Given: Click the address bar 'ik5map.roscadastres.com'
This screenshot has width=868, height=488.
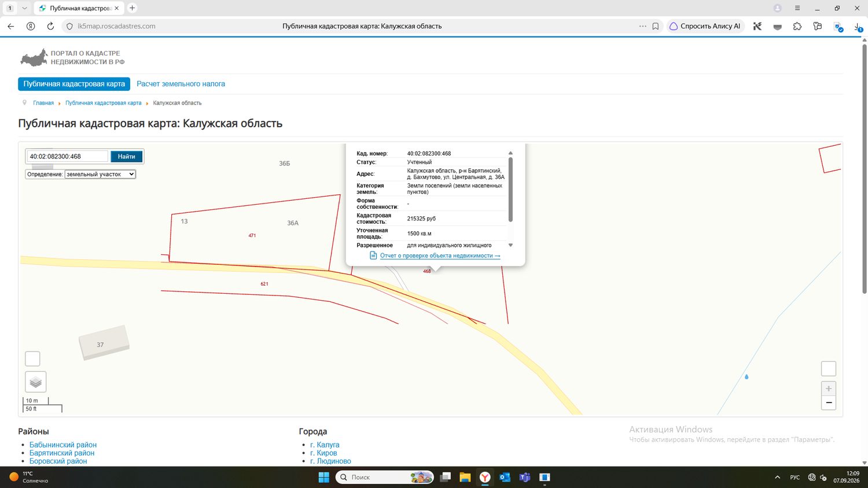Looking at the screenshot, I should tap(116, 26).
